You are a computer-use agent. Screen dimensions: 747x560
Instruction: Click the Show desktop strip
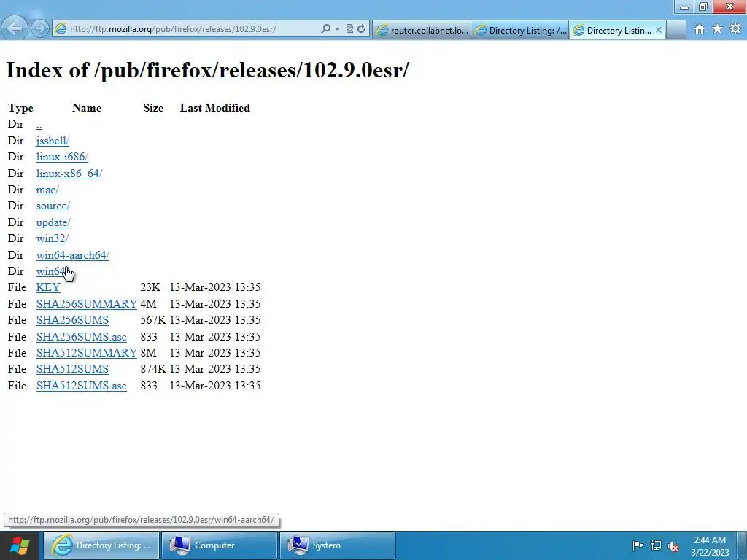pyautogui.click(x=742, y=545)
